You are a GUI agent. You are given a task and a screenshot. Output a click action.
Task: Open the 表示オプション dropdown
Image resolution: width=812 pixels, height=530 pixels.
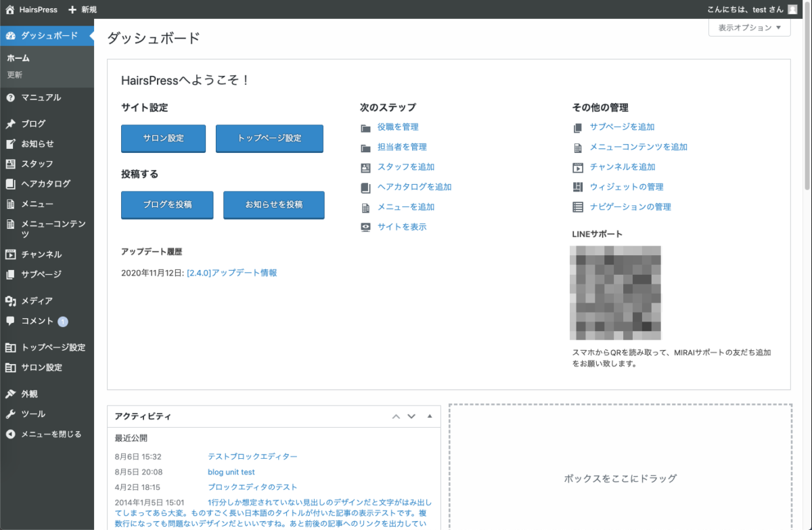(x=749, y=28)
